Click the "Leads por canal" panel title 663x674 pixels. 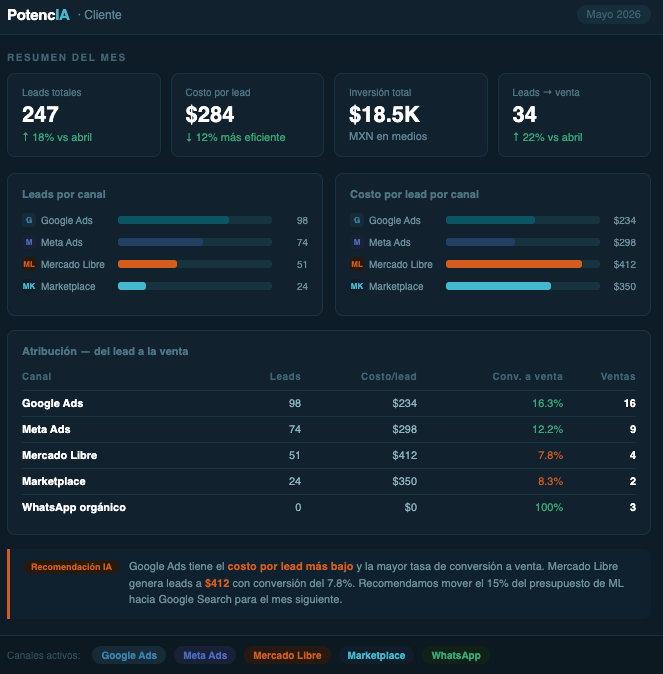64,194
